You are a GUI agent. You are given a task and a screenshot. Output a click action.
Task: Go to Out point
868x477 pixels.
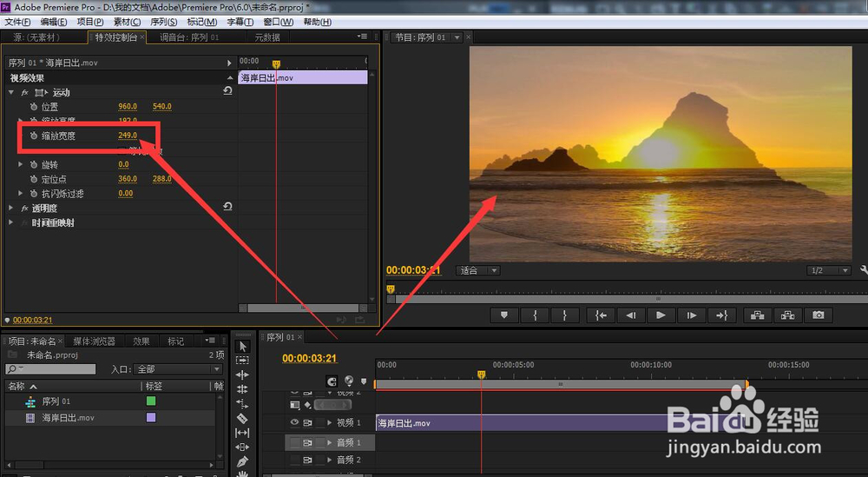[722, 315]
